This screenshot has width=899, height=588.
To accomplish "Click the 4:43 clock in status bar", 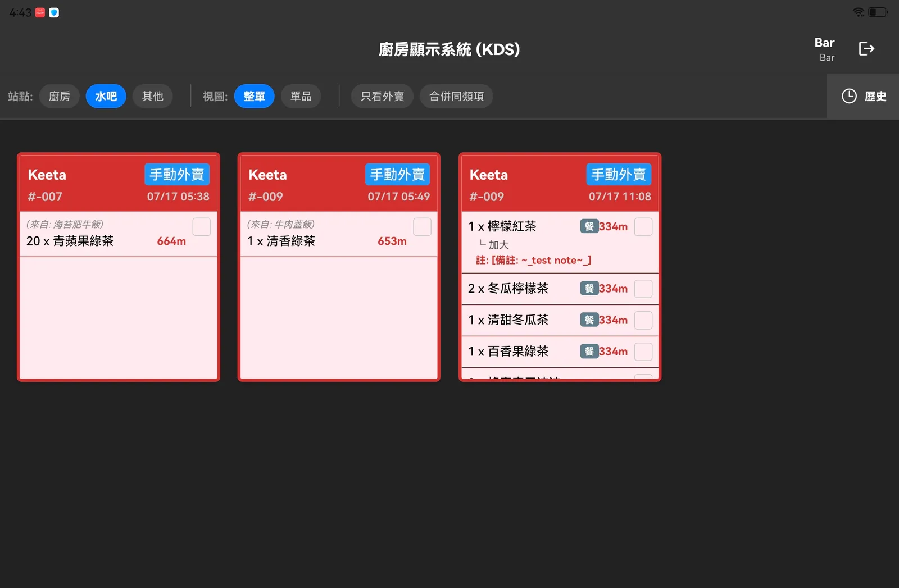I will coord(20,12).
